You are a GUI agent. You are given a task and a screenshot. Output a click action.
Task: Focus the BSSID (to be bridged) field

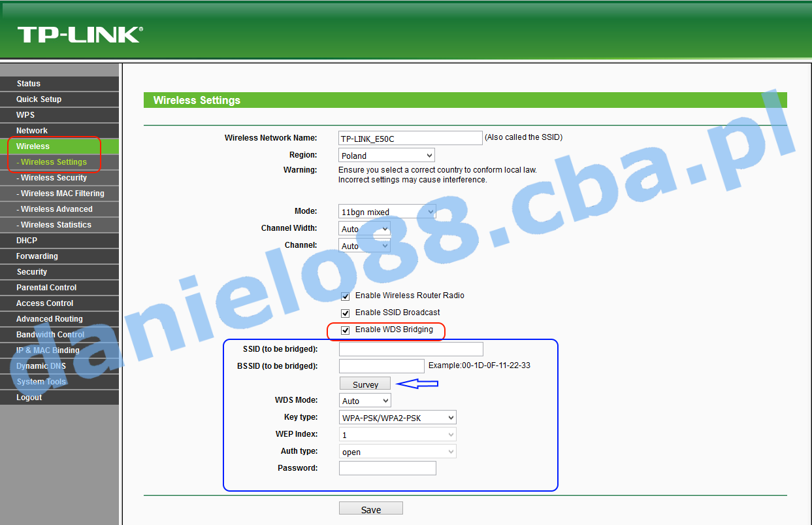(x=382, y=366)
